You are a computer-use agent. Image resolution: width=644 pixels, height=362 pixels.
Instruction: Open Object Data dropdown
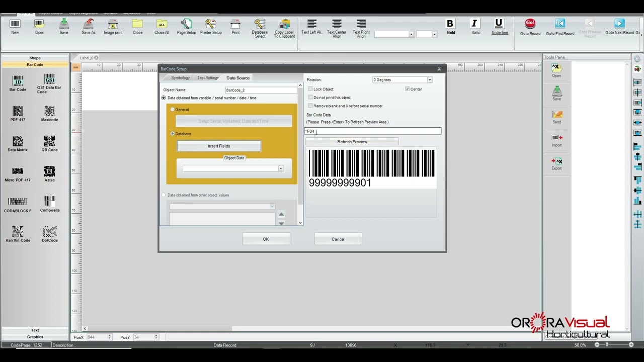pyautogui.click(x=281, y=168)
